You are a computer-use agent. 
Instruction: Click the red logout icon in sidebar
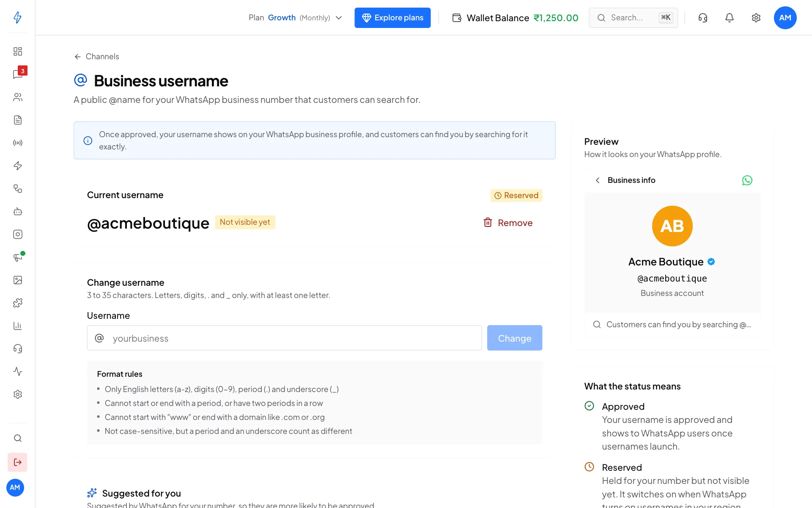click(17, 462)
